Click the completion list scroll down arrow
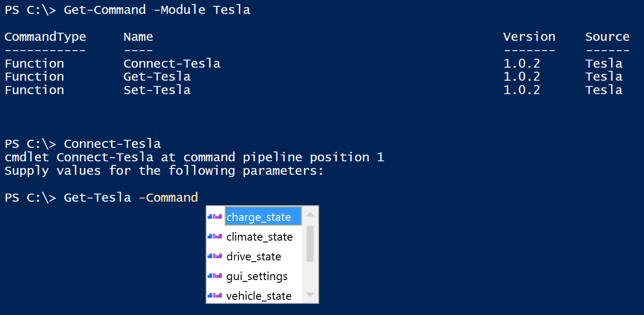The image size is (644, 315). [310, 295]
